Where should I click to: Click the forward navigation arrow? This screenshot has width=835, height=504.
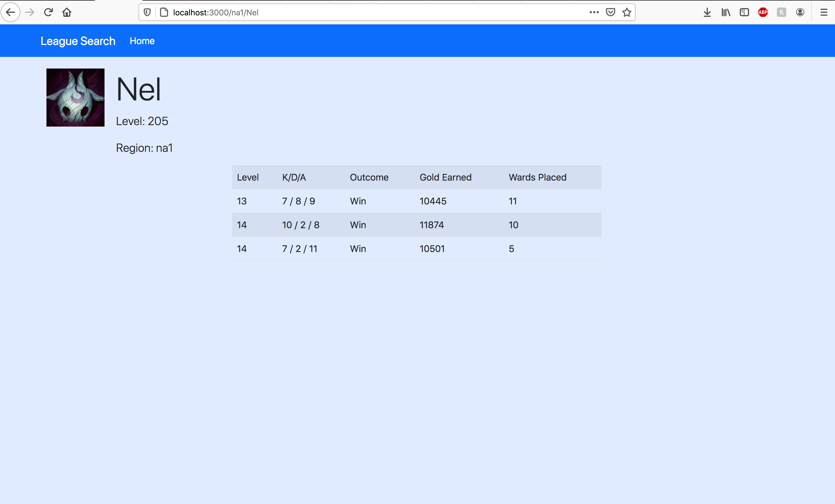(x=30, y=12)
